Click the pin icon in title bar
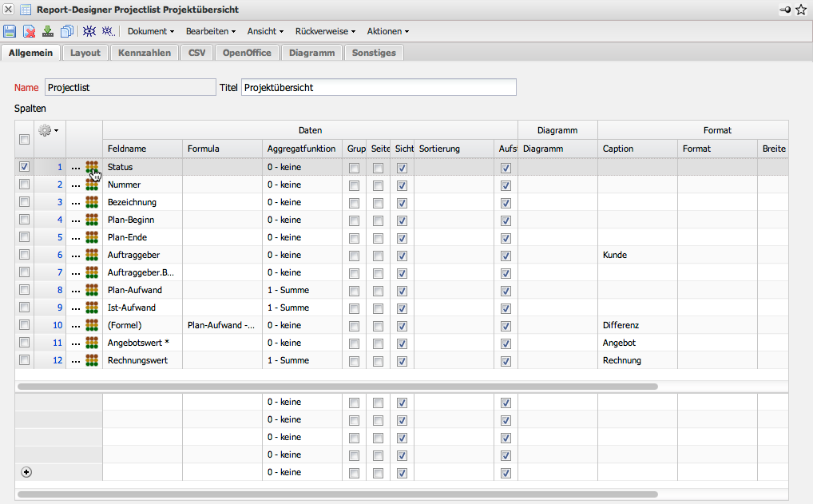Viewport: 813px width, 504px height. (x=785, y=10)
